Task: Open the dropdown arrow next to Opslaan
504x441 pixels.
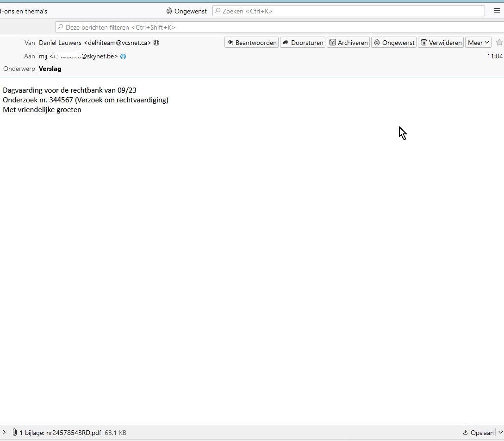Action: tap(499, 433)
